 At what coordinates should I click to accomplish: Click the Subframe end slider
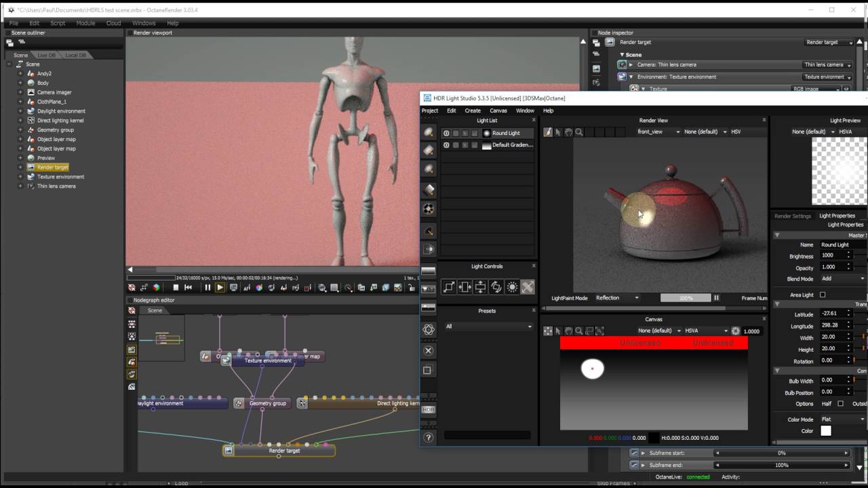[782, 465]
